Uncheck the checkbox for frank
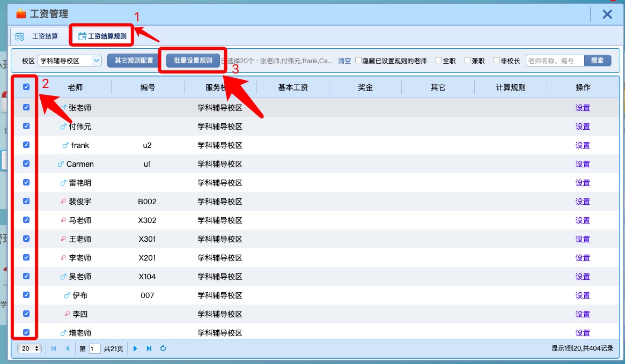The image size is (625, 364). point(26,145)
